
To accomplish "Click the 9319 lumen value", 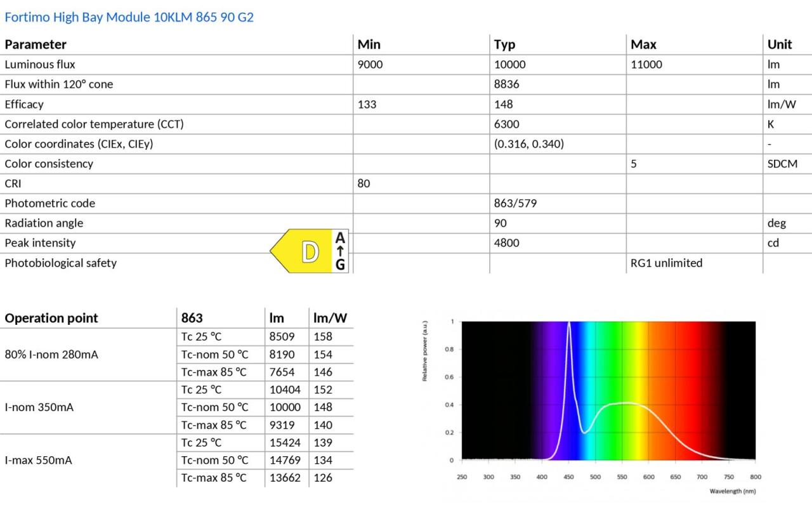I will 282,425.
